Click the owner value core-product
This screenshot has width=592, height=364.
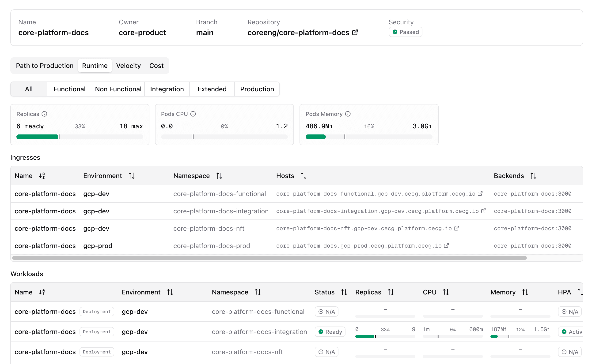point(142,33)
